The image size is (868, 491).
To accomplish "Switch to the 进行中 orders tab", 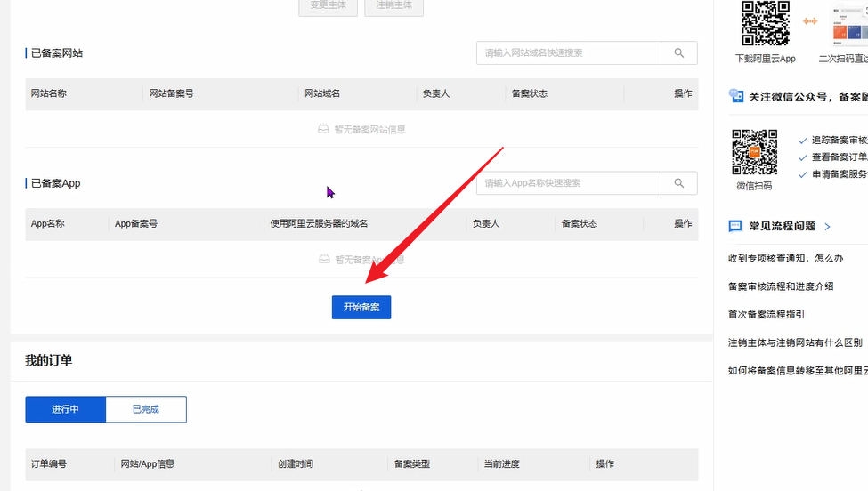I will coord(66,409).
